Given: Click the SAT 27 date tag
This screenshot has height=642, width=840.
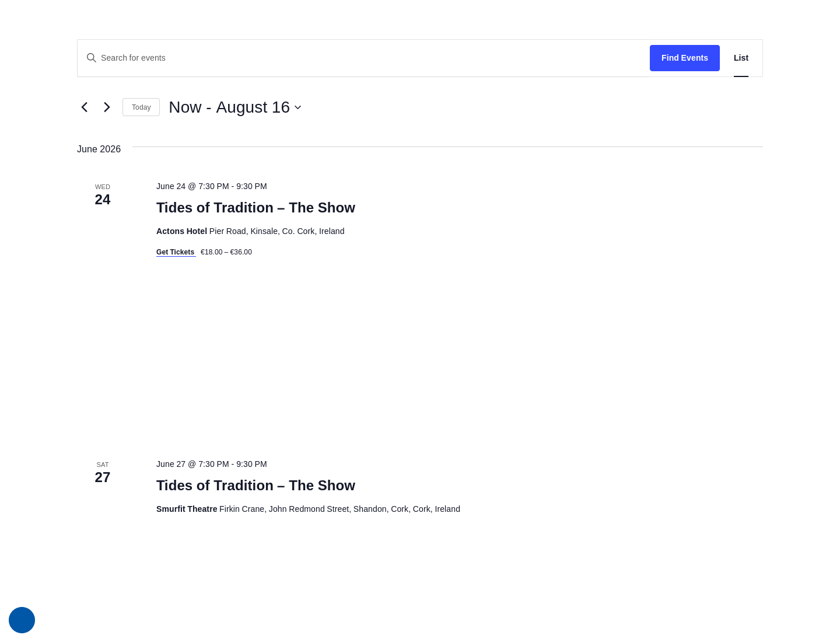Looking at the screenshot, I should (x=103, y=473).
